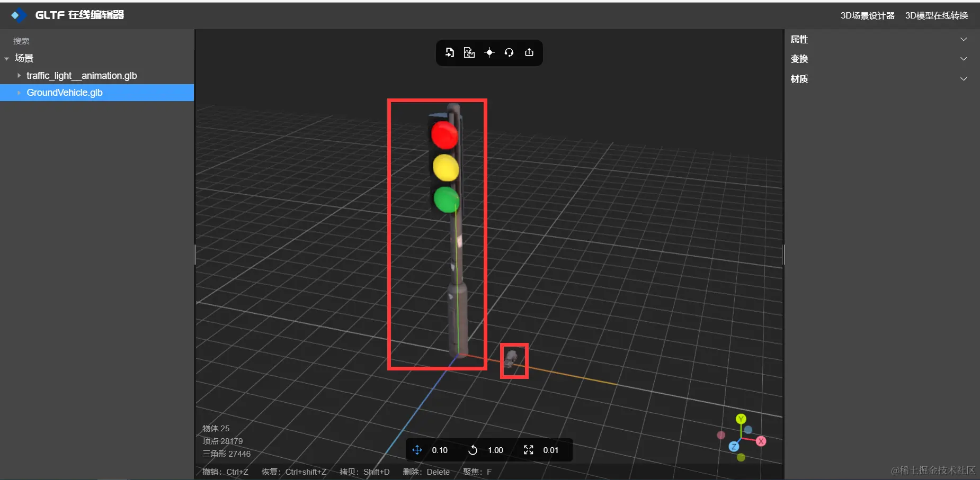This screenshot has width=980, height=480.
Task: Click the export share icon in top toolbar
Action: click(529, 52)
